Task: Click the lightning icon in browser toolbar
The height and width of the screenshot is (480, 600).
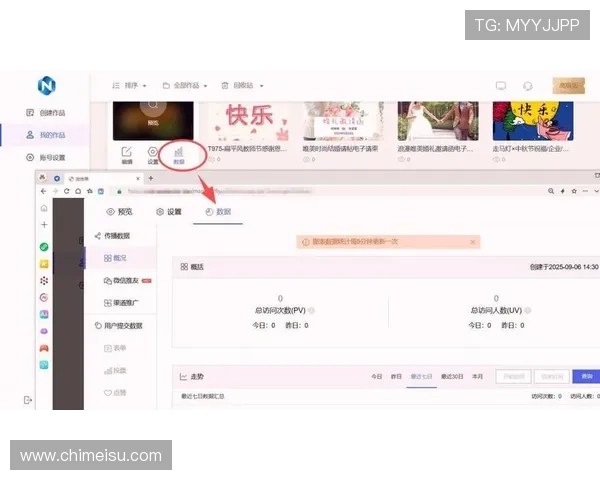Action: click(x=562, y=191)
